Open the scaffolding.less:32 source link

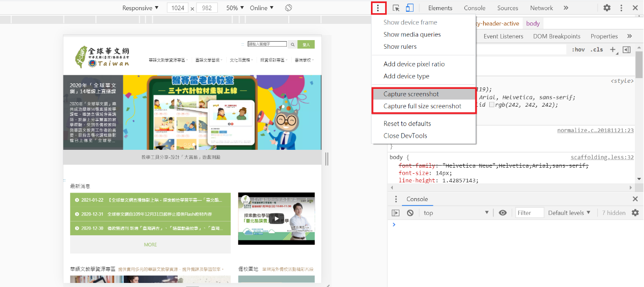click(x=602, y=157)
